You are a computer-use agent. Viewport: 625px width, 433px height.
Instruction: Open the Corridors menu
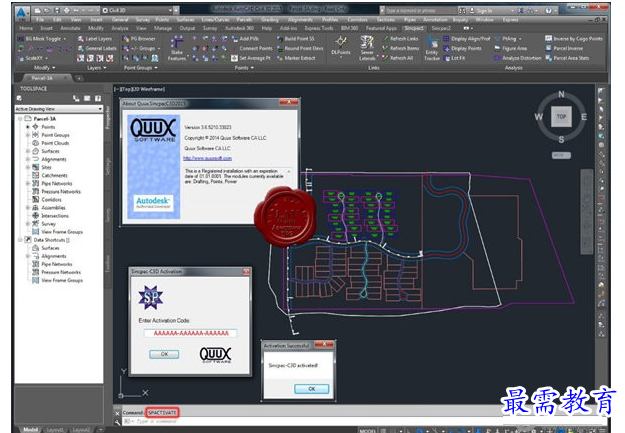click(x=357, y=20)
